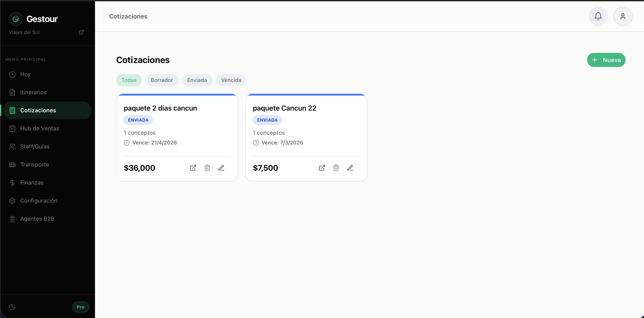Screen dimensions: 644x318
Task: Open paquete Cancun 22 share link
Action: coord(322,168)
